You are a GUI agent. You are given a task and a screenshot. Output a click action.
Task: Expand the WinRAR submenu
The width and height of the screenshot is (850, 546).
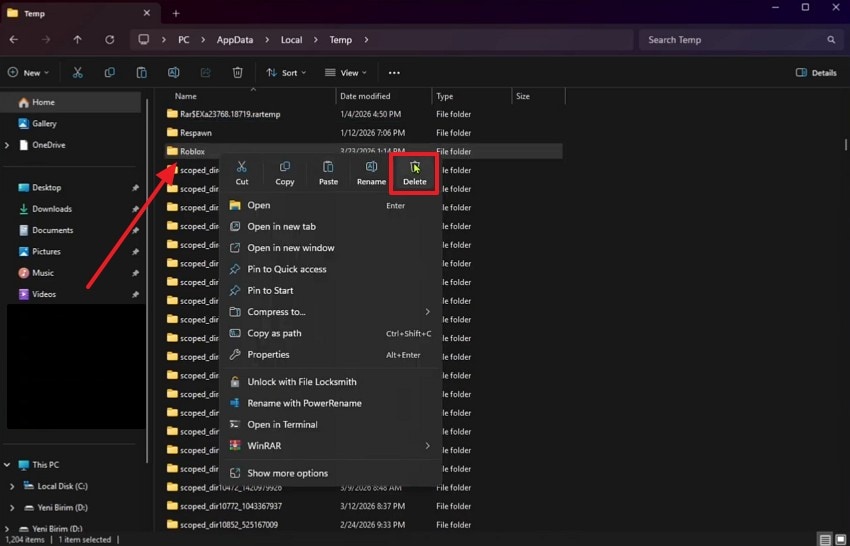(427, 446)
